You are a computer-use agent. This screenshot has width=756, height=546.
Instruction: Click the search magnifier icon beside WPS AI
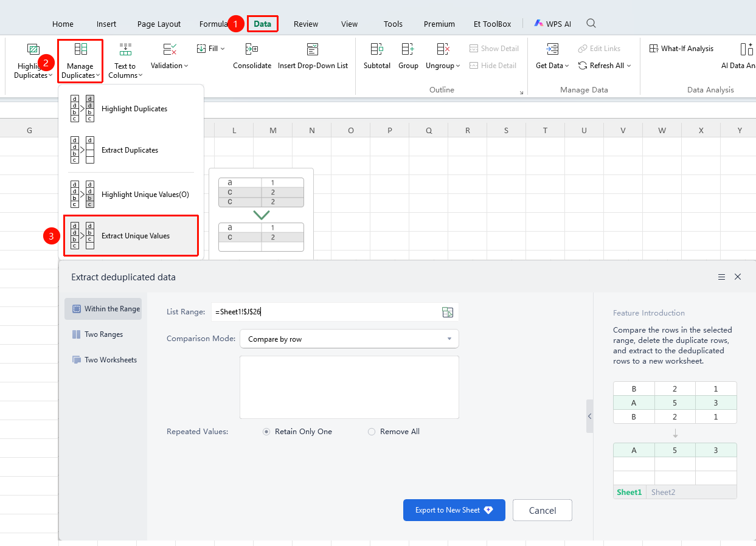pyautogui.click(x=591, y=24)
